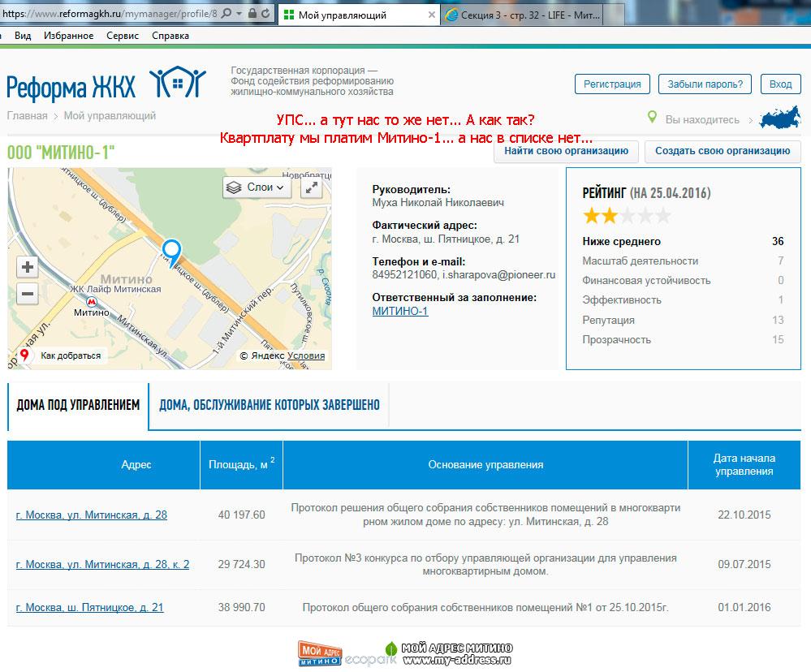Switch to Дома, обслуживание которых завершено tab
Image resolution: width=811 pixels, height=672 pixels.
[x=269, y=405]
